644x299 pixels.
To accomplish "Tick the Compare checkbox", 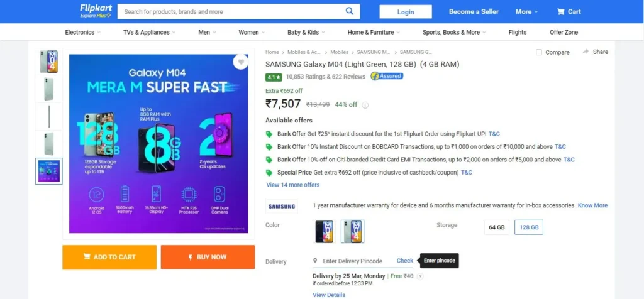I will pyautogui.click(x=539, y=52).
